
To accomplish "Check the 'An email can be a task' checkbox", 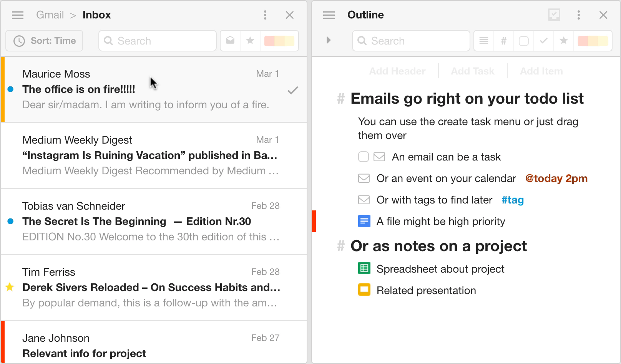I will pos(364,157).
